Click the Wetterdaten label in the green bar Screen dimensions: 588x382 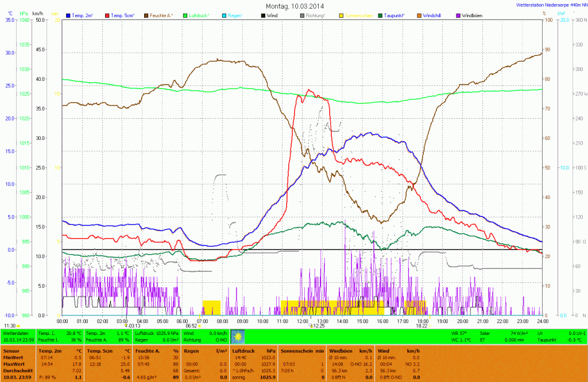click(16, 333)
